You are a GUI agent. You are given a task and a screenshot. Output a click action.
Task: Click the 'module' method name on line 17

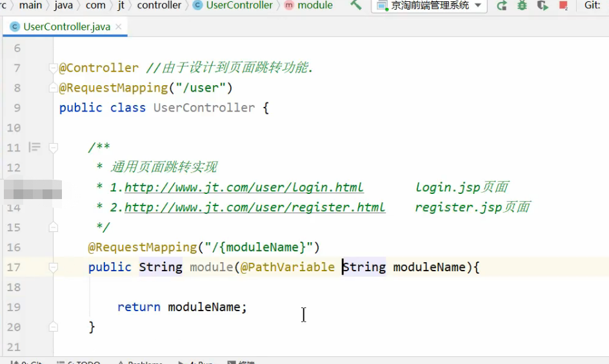(x=212, y=267)
